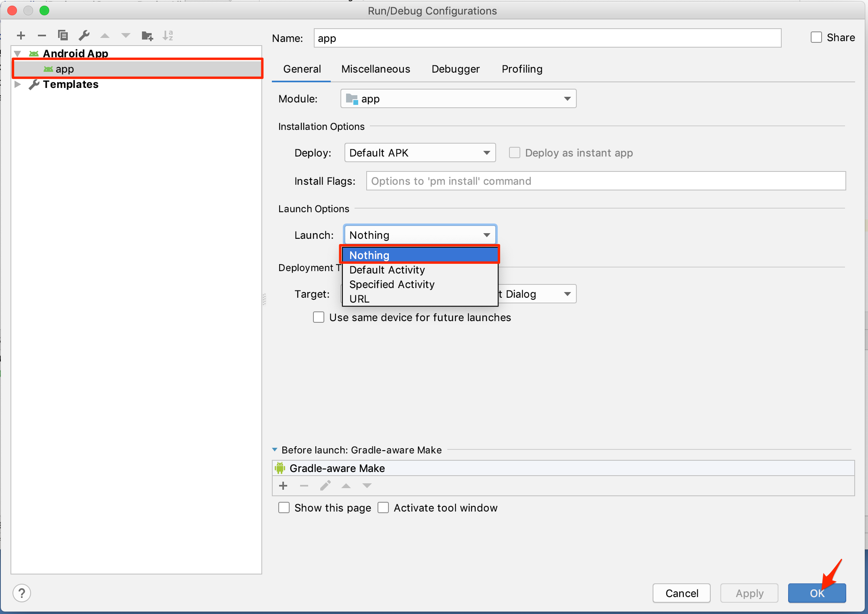This screenshot has width=868, height=614.
Task: Expand the Templates tree node
Action: [18, 84]
